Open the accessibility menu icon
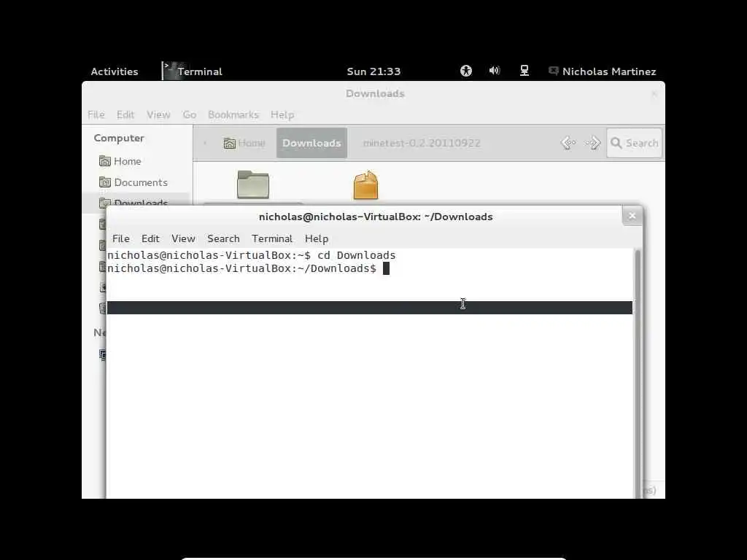The height and width of the screenshot is (560, 747). [x=466, y=71]
